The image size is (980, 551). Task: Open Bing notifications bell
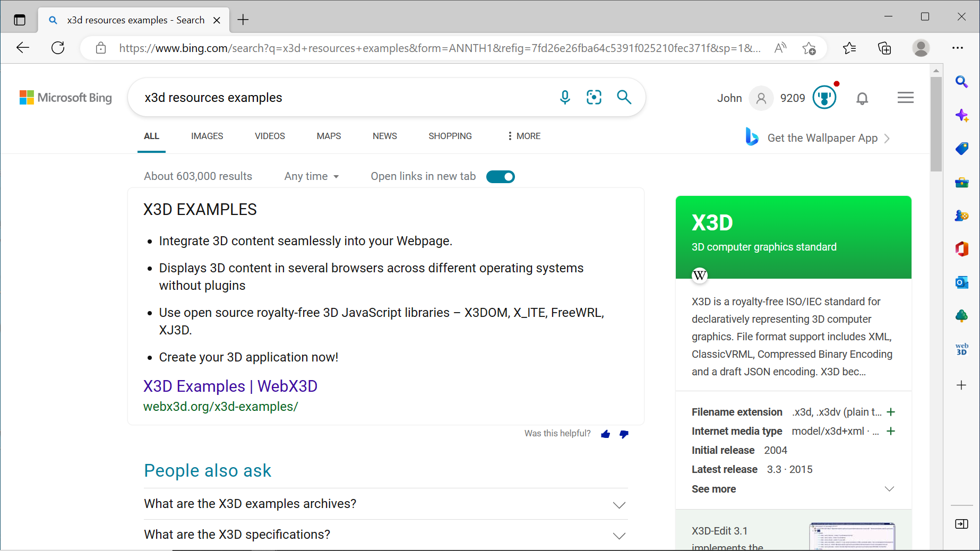[862, 98]
